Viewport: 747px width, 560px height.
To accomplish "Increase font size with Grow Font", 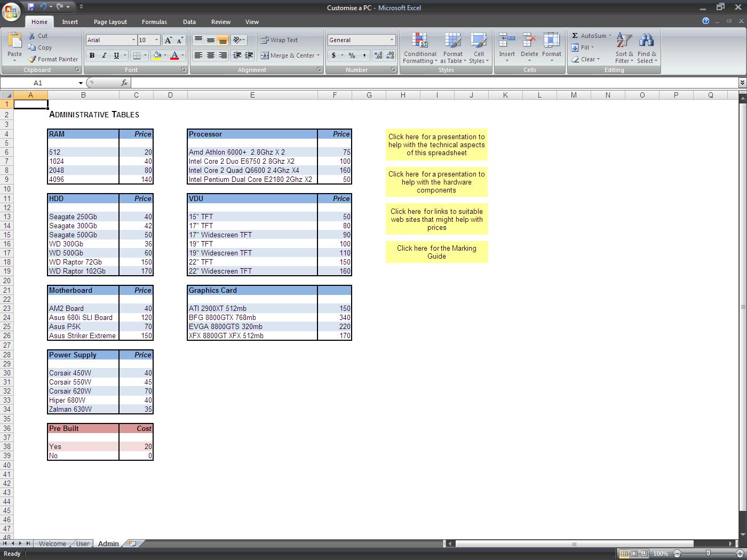I will 168,40.
